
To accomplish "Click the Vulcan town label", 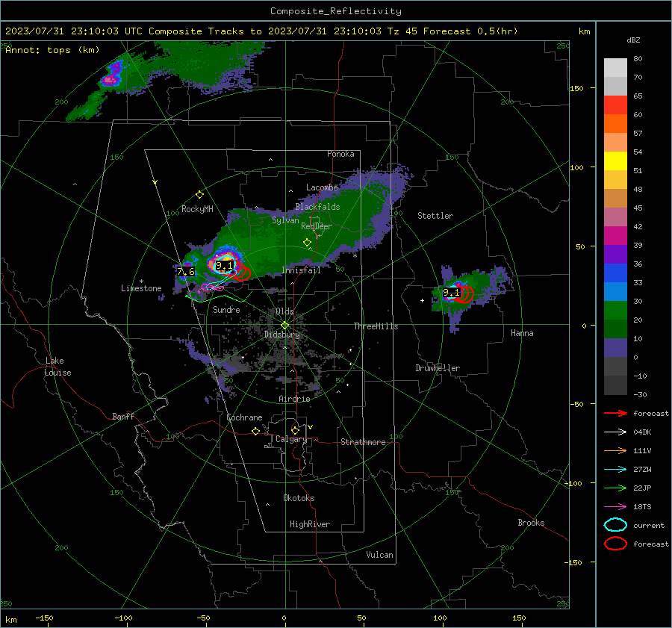I will tap(380, 555).
